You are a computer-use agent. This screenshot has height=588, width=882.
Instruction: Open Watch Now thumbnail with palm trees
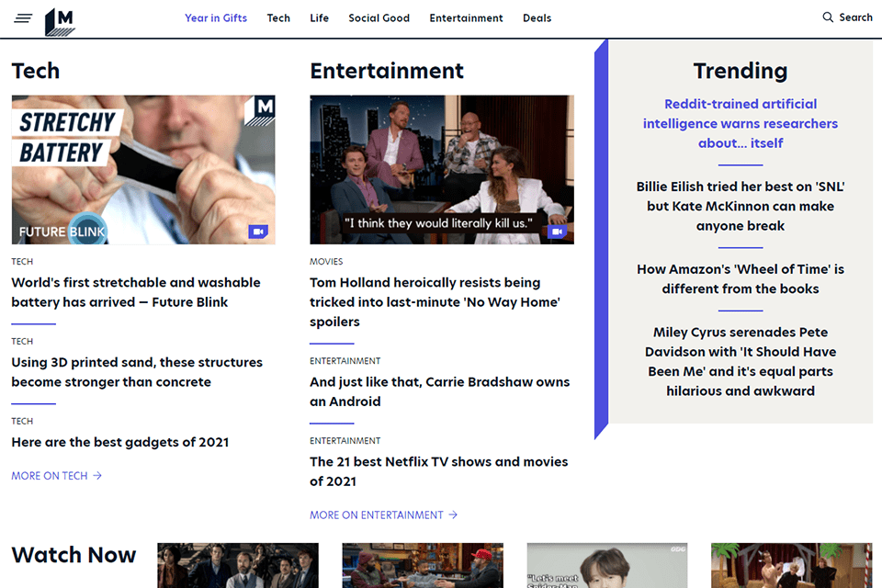[x=791, y=566]
